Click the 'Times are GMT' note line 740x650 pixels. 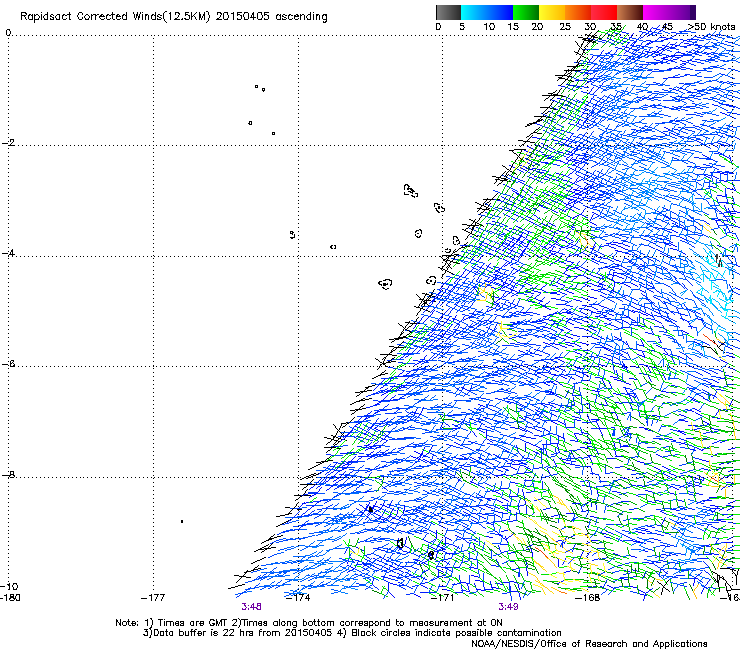(x=309, y=623)
